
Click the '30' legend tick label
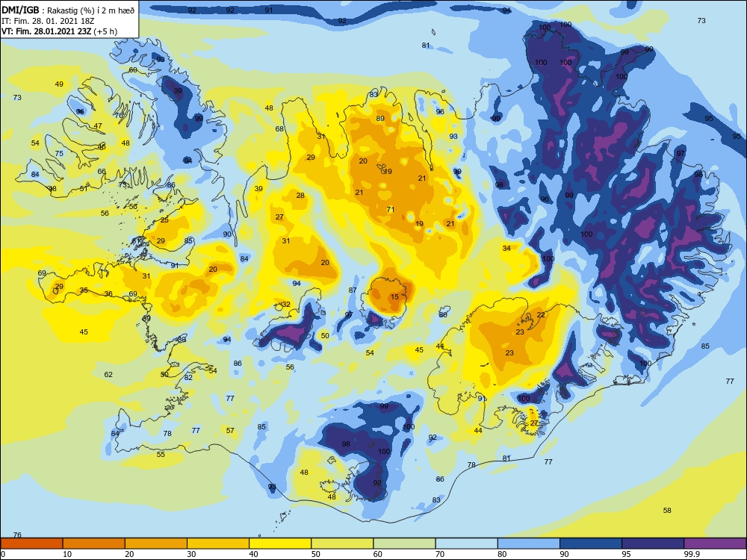point(191,554)
